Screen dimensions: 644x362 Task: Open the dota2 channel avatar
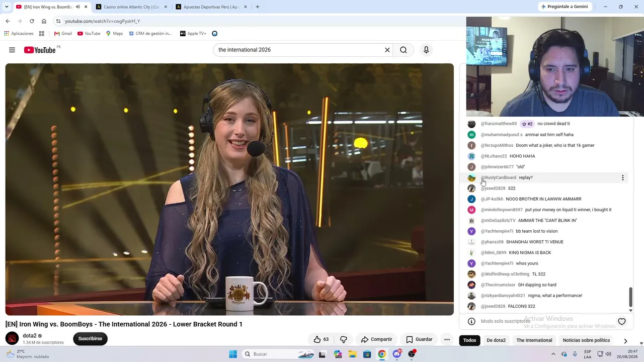(x=12, y=338)
